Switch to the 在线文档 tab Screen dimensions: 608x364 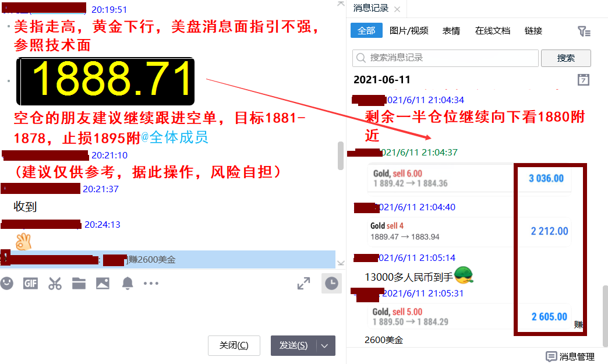tap(493, 31)
